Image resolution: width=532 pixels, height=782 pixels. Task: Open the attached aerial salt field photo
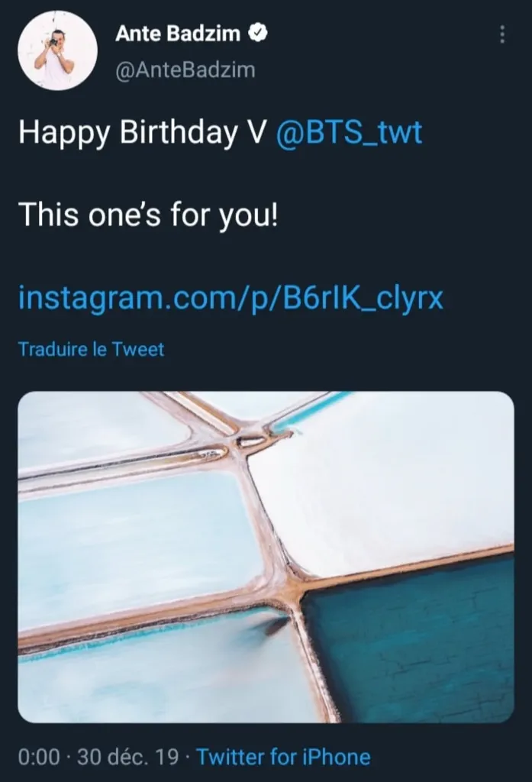pyautogui.click(x=266, y=557)
